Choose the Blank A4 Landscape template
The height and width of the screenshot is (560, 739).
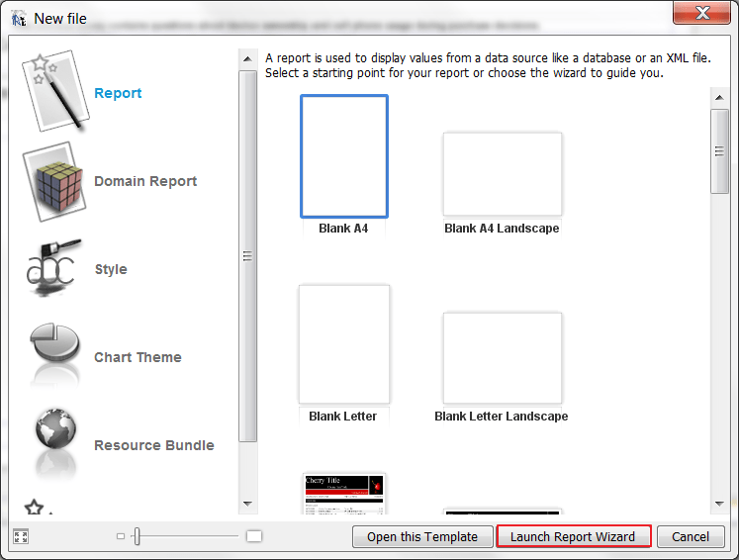tap(502, 174)
